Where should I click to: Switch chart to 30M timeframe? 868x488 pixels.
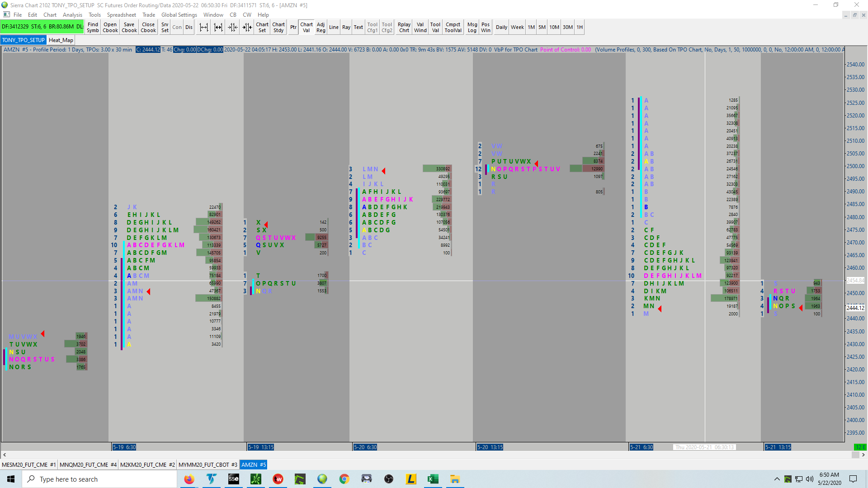[x=567, y=27]
